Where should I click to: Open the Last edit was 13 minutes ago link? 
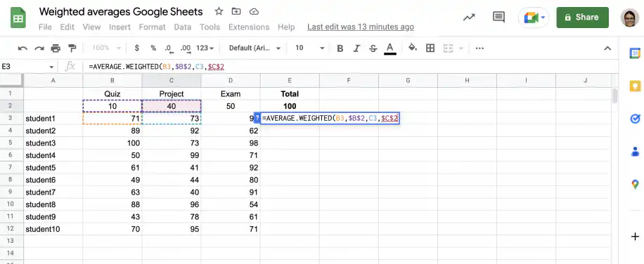click(361, 27)
